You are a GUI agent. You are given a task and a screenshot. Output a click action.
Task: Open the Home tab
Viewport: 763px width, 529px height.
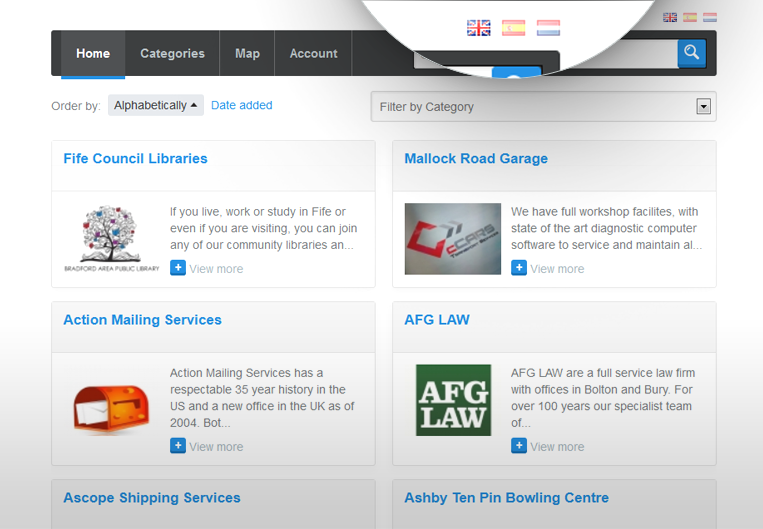93,54
